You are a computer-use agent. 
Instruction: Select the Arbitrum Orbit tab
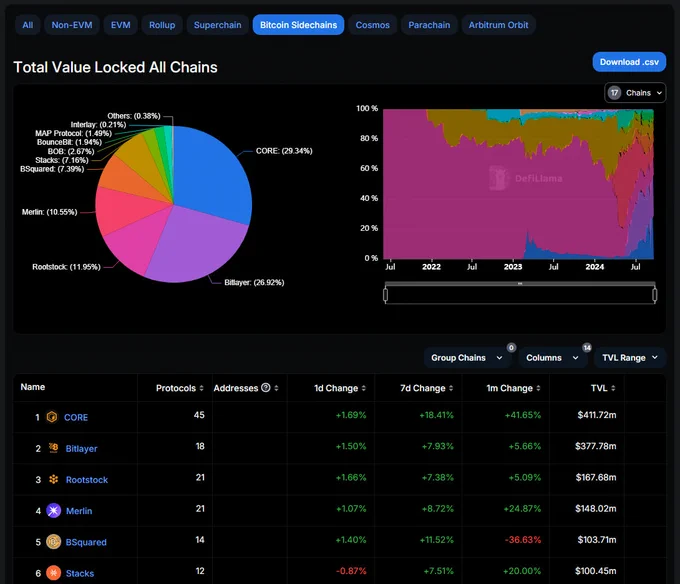(x=498, y=25)
